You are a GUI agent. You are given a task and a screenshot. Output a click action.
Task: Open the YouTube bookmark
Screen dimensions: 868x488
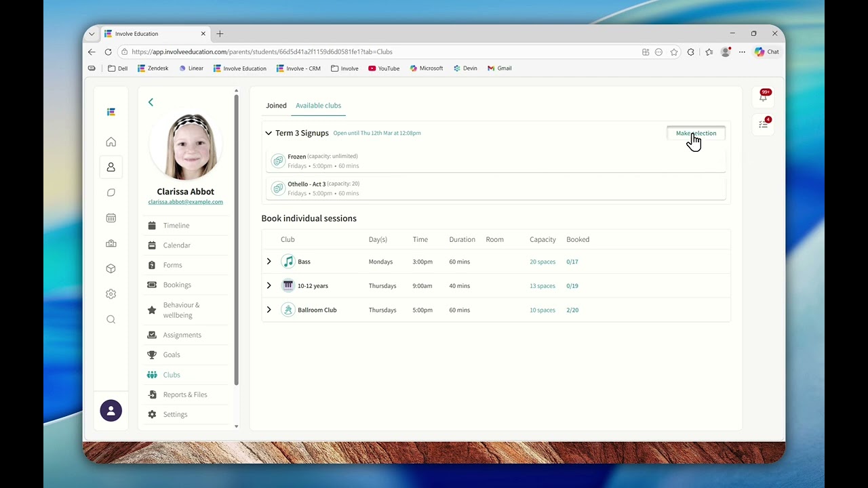384,68
